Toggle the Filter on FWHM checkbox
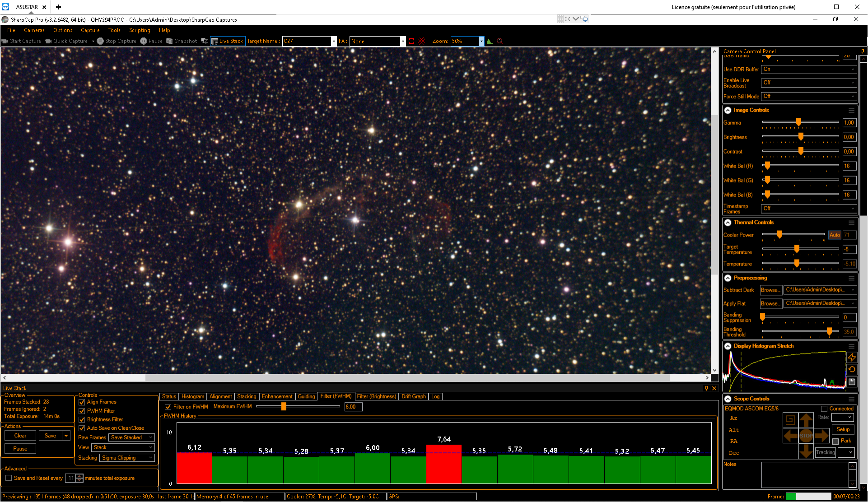The height and width of the screenshot is (502, 868). coord(168,407)
